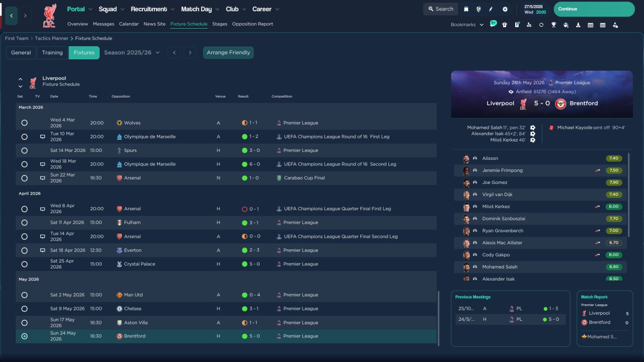Click the pencil edit icon
644x362 pixels.
491,9
